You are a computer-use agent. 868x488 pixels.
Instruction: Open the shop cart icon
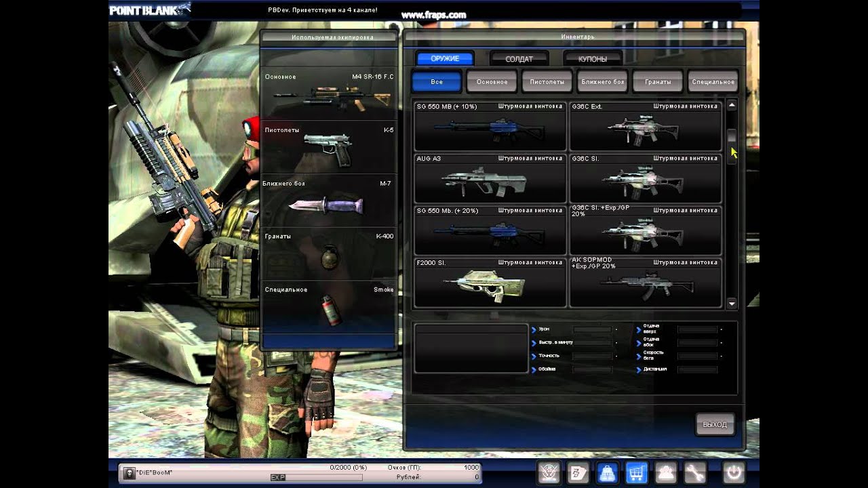(636, 472)
